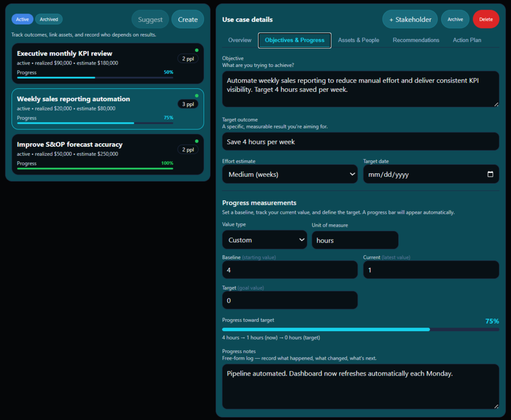Click the 75% value beside Progress toward target
Image resolution: width=511 pixels, height=420 pixels.
[x=492, y=321]
